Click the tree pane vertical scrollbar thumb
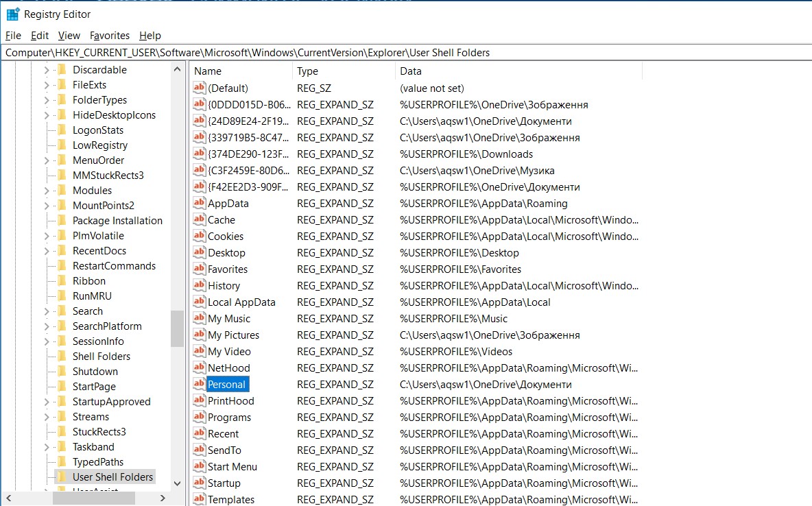 [x=177, y=328]
